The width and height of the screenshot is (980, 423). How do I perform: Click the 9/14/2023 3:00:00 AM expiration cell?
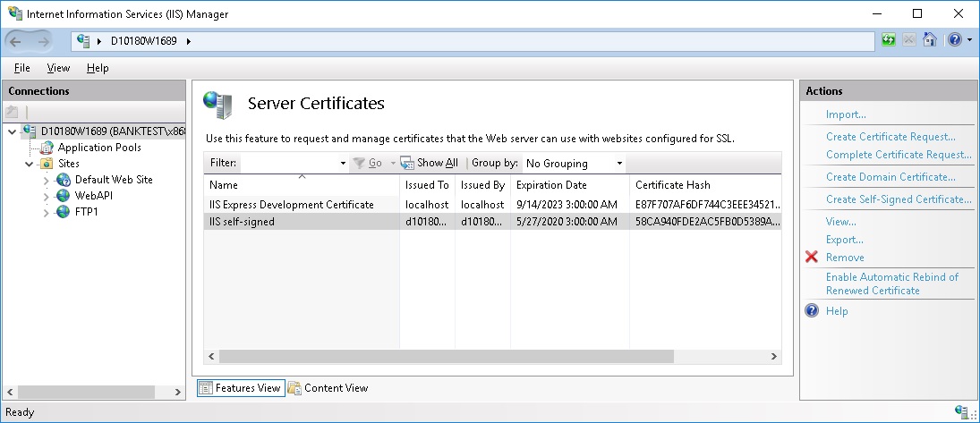click(x=567, y=204)
